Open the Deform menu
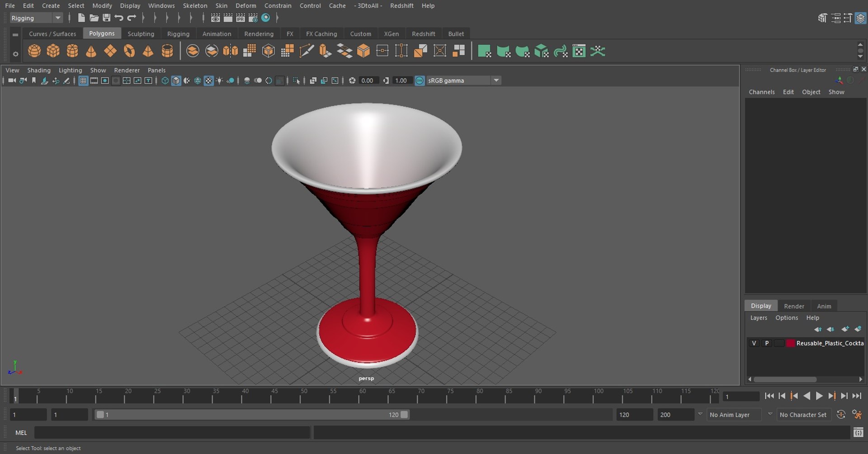868x454 pixels. point(245,5)
